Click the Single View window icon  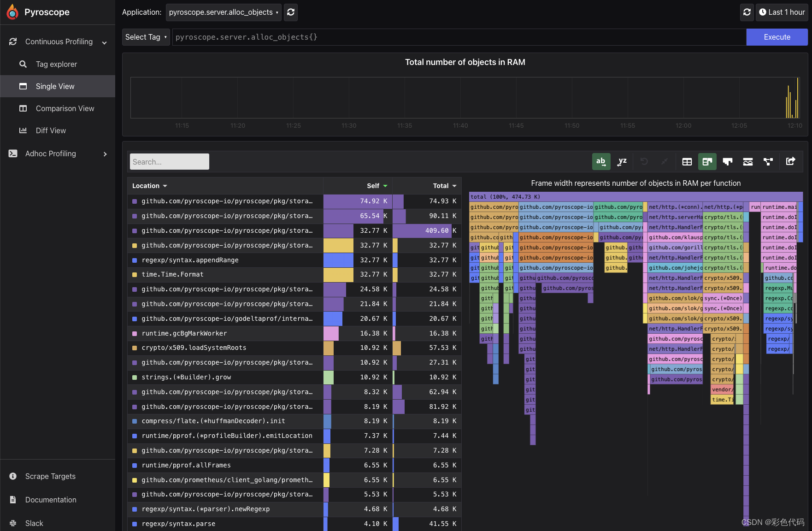point(23,86)
